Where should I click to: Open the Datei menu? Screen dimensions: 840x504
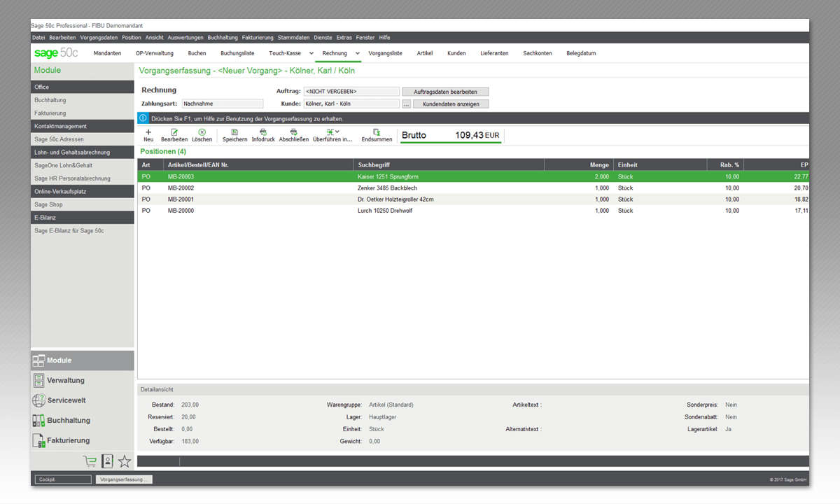pyautogui.click(x=38, y=37)
